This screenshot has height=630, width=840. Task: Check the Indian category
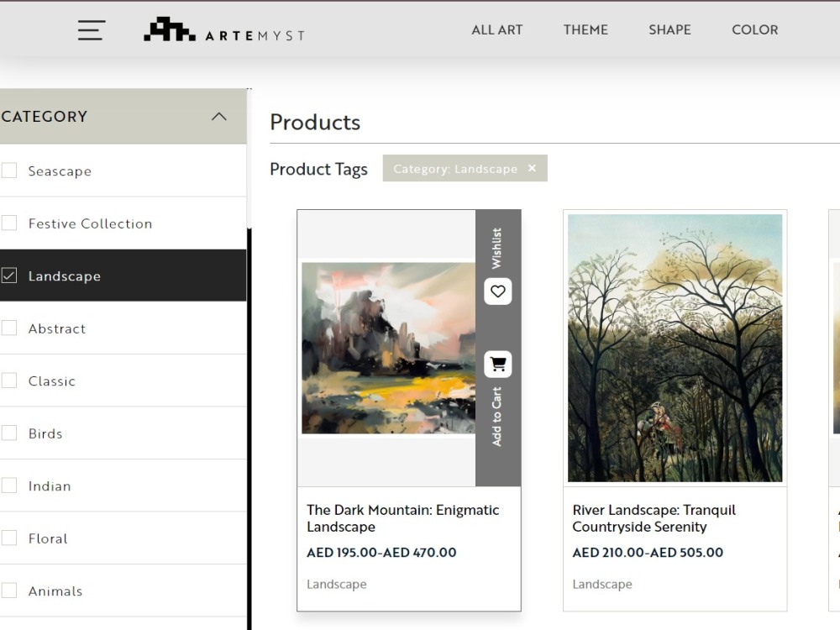coord(9,486)
